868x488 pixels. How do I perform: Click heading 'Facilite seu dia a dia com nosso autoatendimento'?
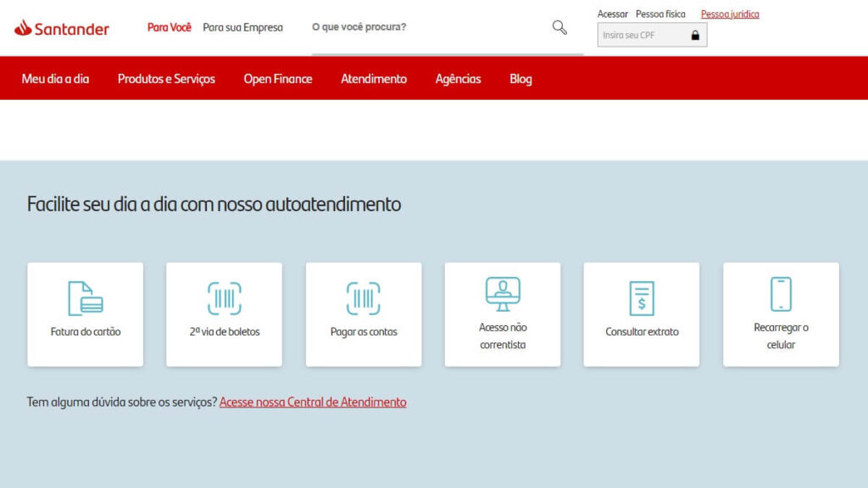click(x=214, y=204)
